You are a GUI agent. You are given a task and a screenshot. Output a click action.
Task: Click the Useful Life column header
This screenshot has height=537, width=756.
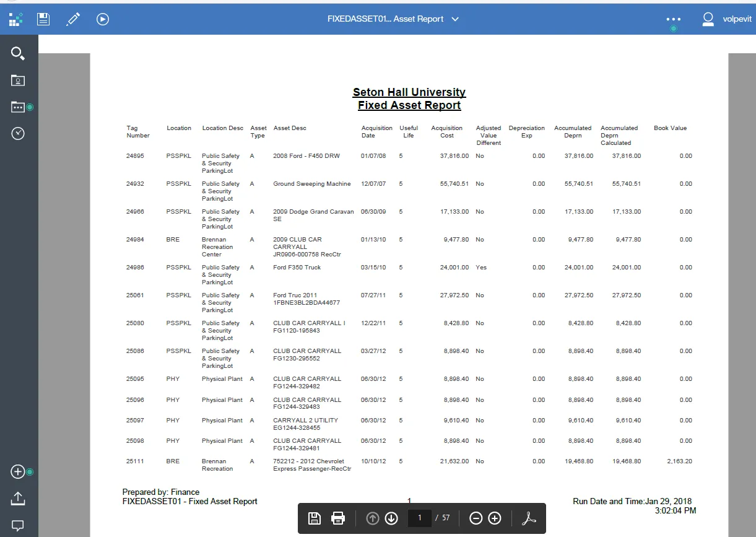click(x=409, y=132)
